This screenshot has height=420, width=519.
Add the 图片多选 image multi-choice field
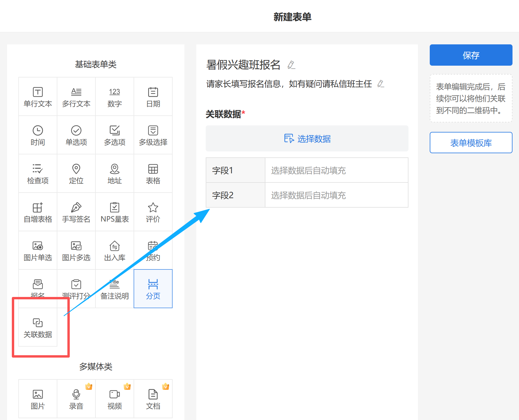[76, 251]
